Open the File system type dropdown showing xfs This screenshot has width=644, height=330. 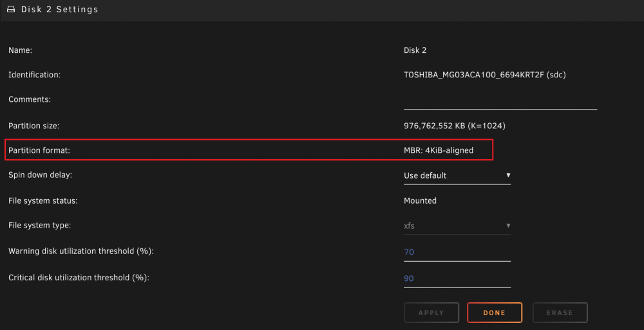click(457, 226)
